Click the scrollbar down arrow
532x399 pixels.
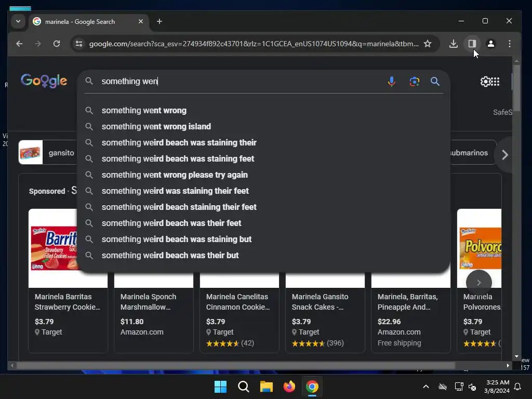point(516,356)
